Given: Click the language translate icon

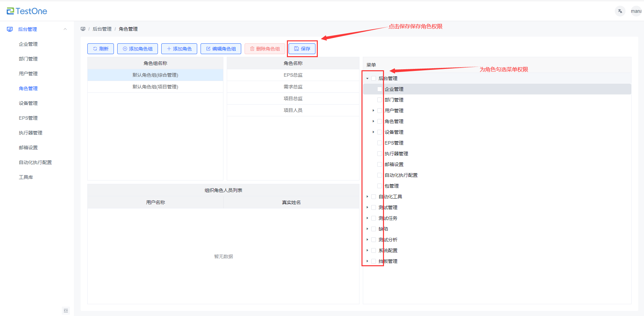Looking at the screenshot, I should tap(620, 11).
